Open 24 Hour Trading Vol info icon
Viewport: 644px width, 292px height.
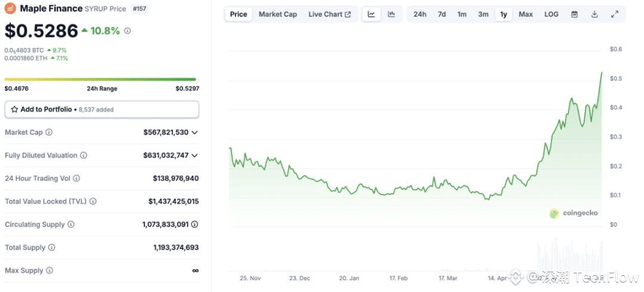point(76,178)
